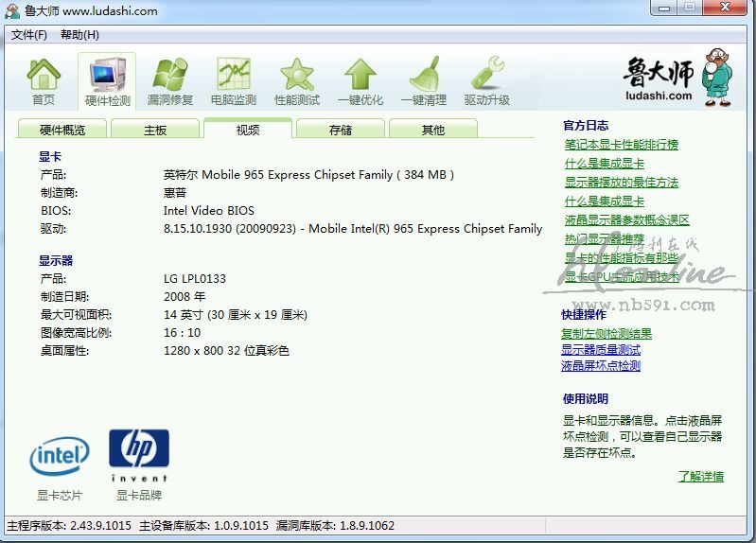This screenshot has width=756, height=543.
Task: Click the 使用说明 heading
Action: [x=586, y=398]
